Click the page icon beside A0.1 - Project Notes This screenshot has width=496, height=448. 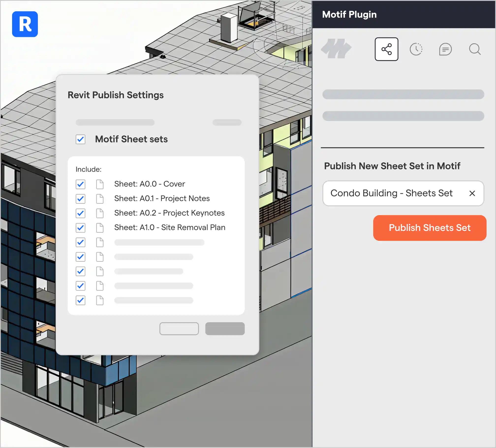pos(100,199)
